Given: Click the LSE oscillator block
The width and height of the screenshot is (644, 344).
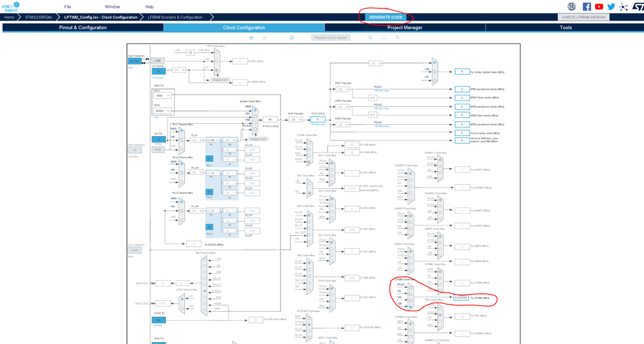Looking at the screenshot, I should pos(158,61).
